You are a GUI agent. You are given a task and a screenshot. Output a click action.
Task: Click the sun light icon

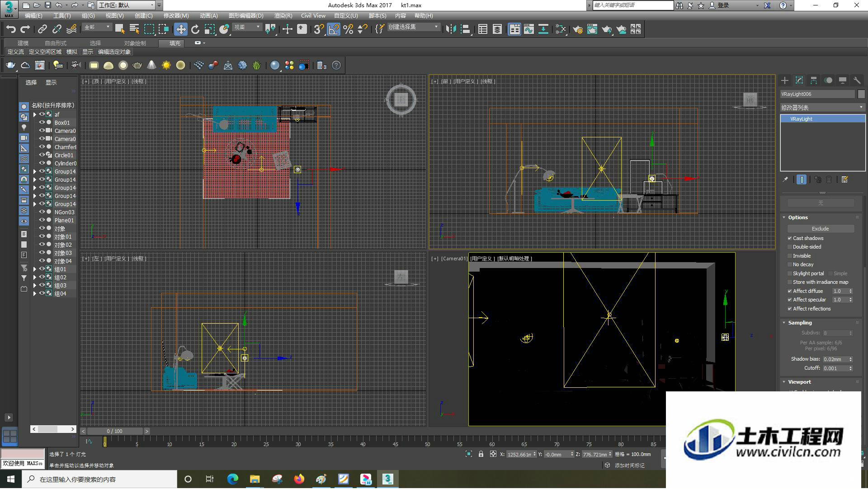point(166,66)
